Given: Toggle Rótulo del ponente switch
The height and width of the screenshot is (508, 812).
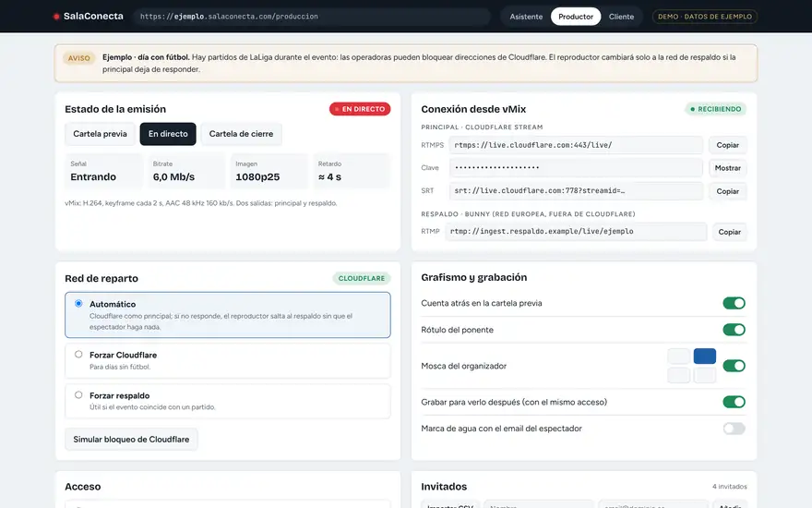Looking at the screenshot, I should (x=734, y=329).
